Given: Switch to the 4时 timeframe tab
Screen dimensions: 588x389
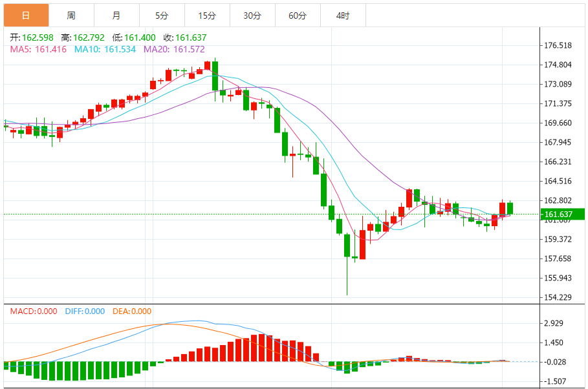Looking at the screenshot, I should (x=343, y=16).
